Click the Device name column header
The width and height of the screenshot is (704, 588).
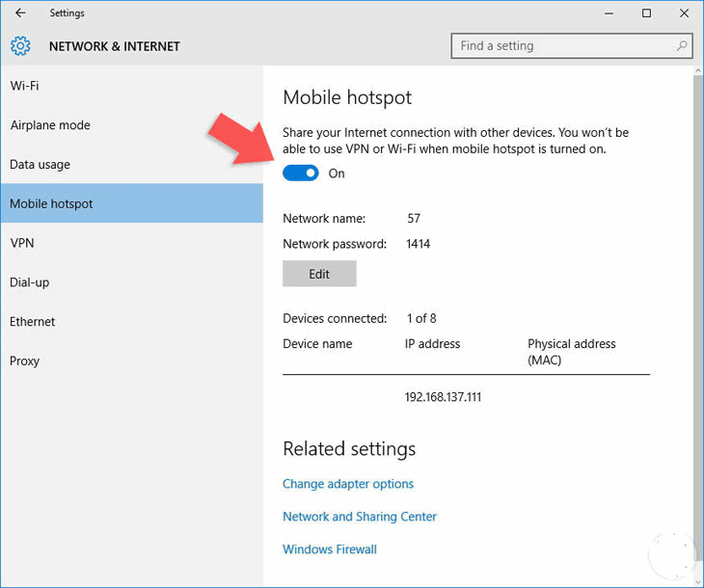[317, 344]
